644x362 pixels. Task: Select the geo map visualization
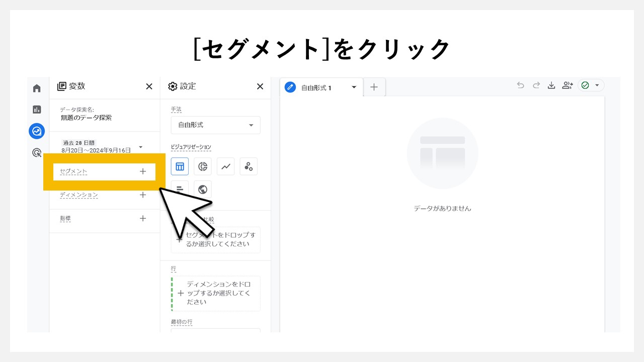point(202,189)
